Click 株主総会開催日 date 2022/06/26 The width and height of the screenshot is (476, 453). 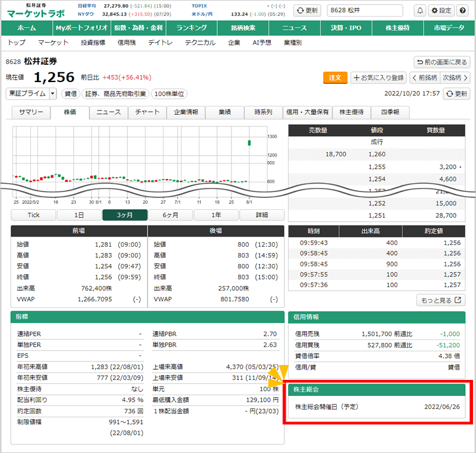(442, 407)
